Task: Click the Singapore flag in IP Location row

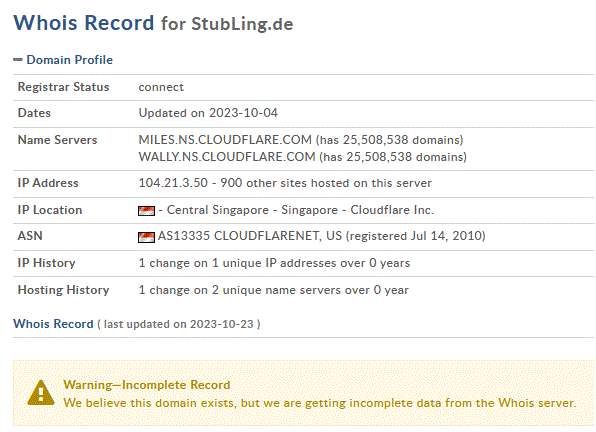Action: pyautogui.click(x=146, y=210)
